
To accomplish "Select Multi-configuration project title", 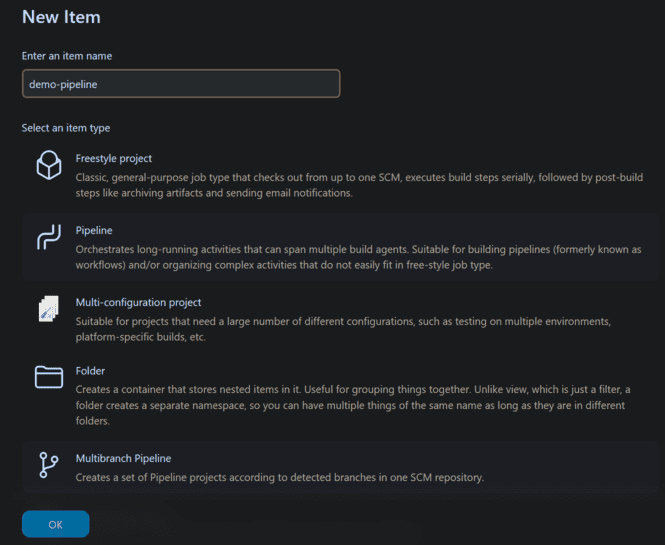I will pyautogui.click(x=139, y=302).
